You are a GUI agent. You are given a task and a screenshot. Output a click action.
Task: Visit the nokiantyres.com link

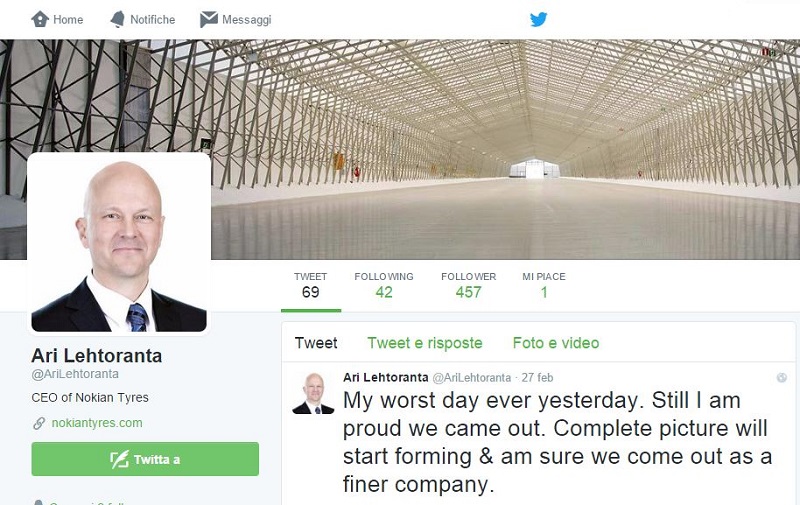[97, 423]
